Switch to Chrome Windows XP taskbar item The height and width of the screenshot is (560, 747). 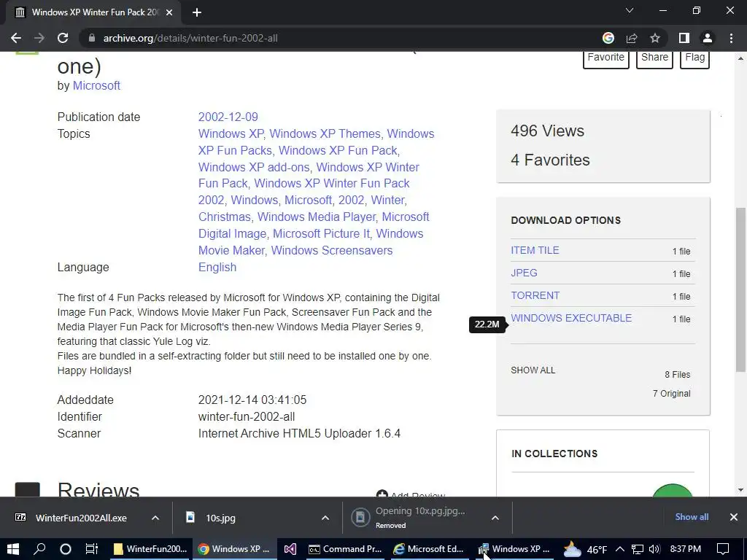234,549
